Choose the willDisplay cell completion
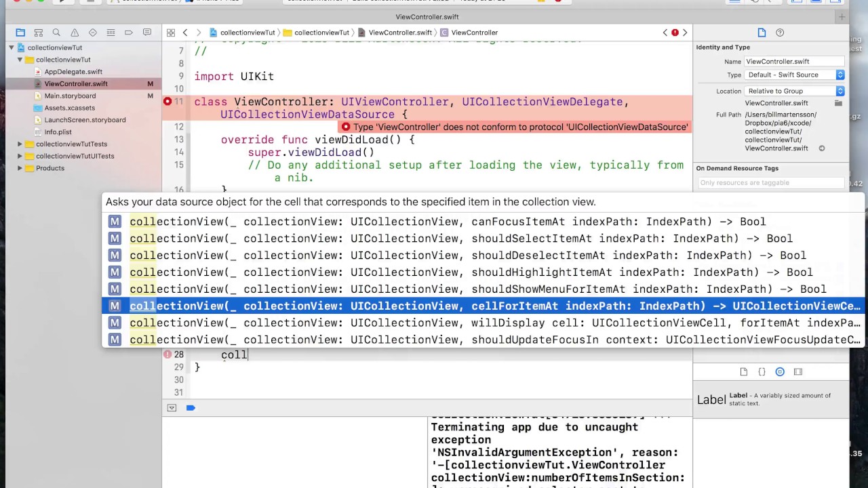 coord(483,323)
